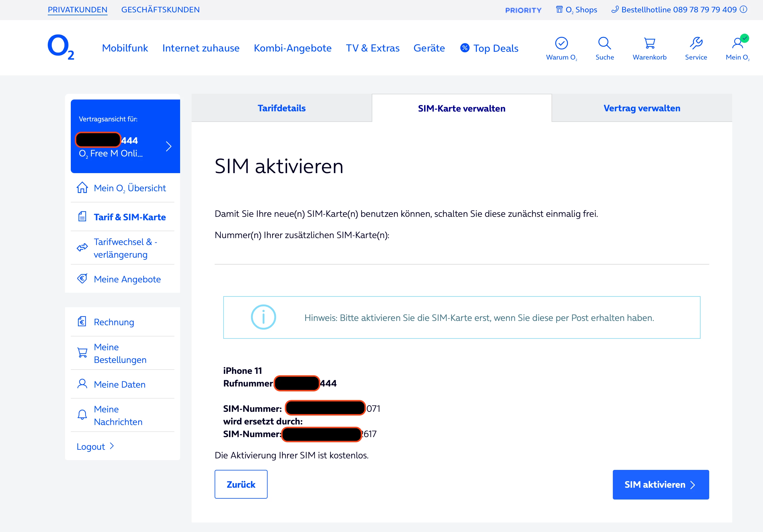This screenshot has height=532, width=763.
Task: Open Rechnung in the sidebar
Action: click(x=114, y=322)
